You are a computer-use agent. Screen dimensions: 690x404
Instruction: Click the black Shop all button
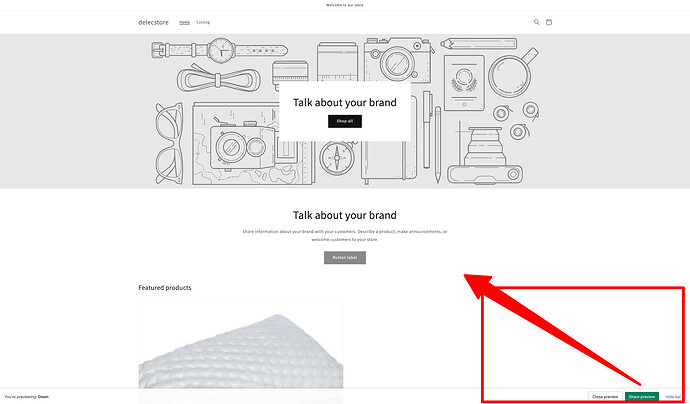(345, 121)
